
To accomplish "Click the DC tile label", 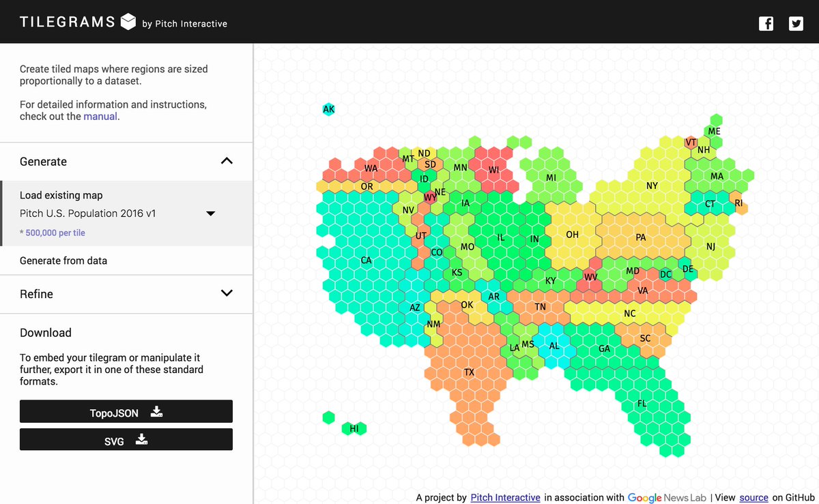I will pos(665,275).
